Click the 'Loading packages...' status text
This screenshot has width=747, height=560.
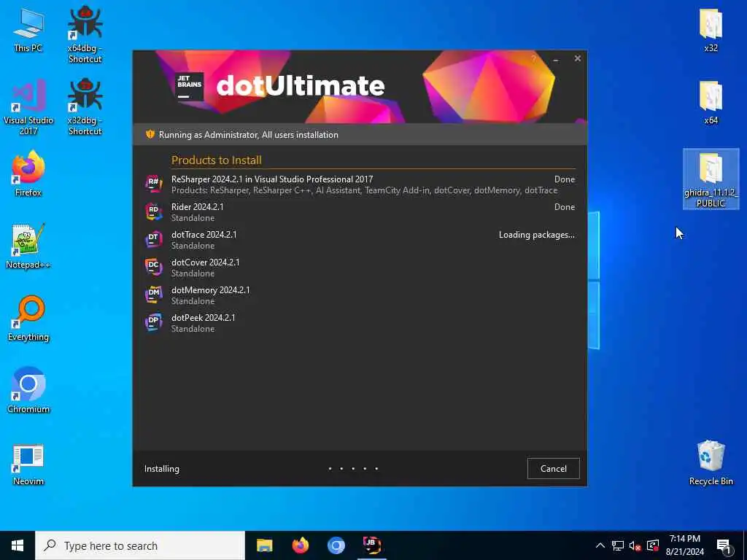tap(536, 235)
